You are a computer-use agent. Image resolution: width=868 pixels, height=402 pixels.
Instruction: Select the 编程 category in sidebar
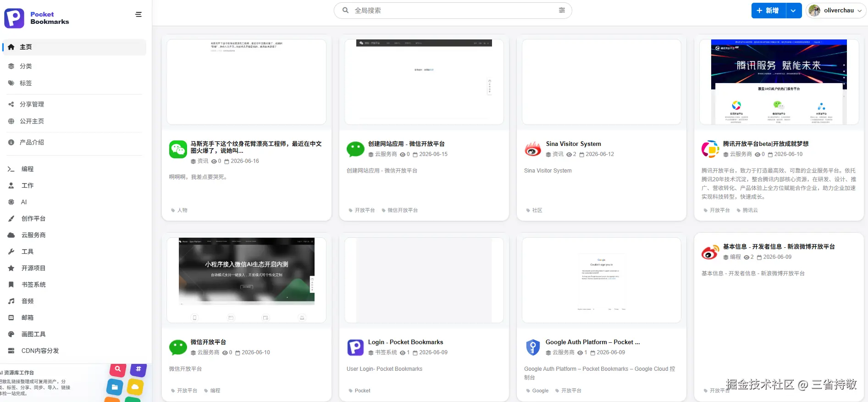(x=74, y=169)
